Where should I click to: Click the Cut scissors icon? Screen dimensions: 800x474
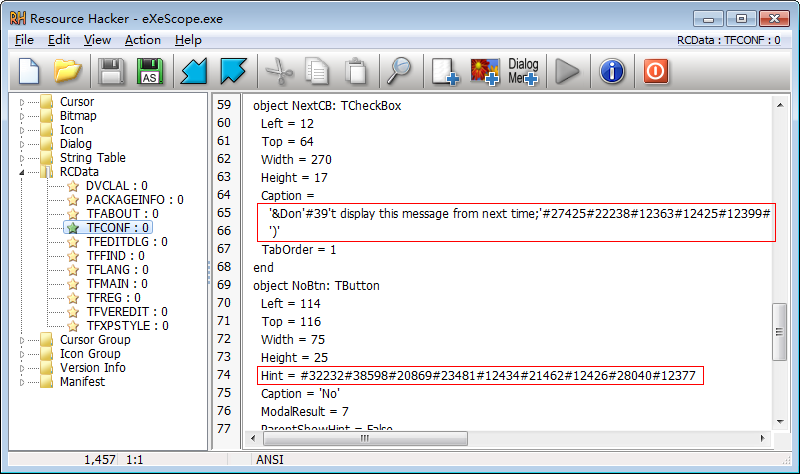point(279,71)
